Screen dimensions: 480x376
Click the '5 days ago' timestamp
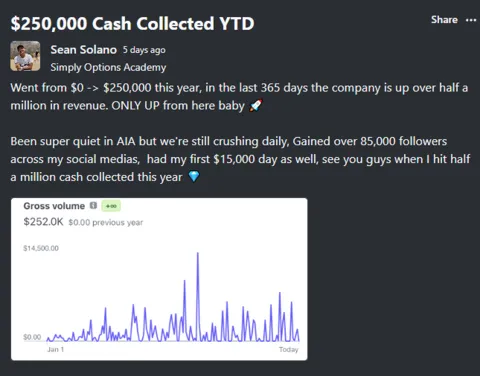pyautogui.click(x=144, y=50)
